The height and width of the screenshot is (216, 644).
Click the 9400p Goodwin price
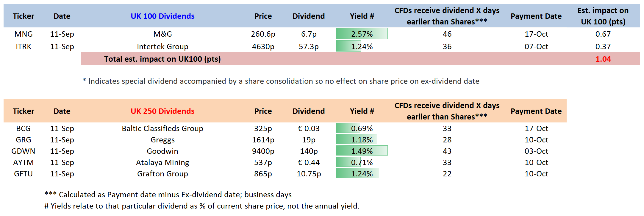click(263, 151)
